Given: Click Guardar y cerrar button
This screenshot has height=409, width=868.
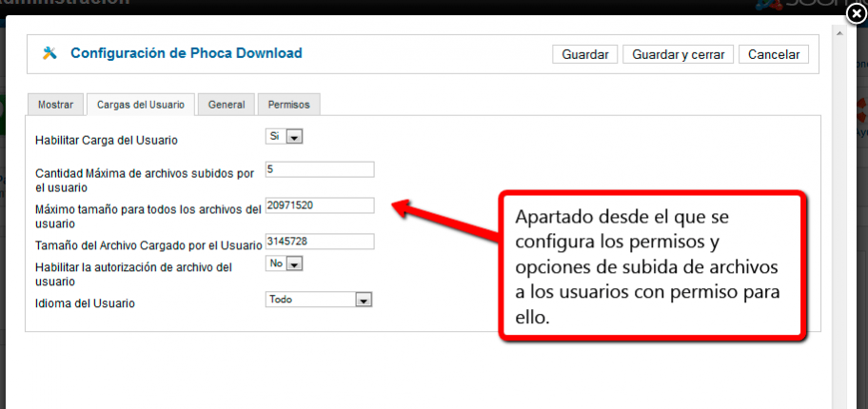Looking at the screenshot, I should pos(678,55).
